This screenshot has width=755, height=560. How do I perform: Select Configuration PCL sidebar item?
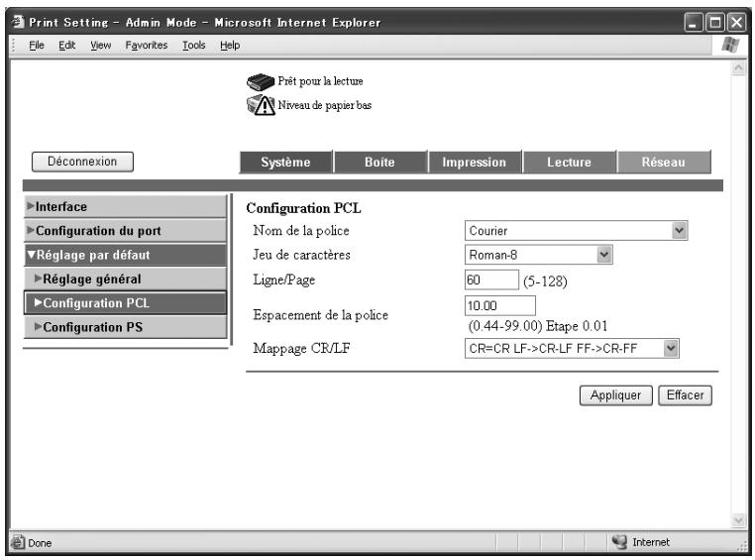[125, 303]
